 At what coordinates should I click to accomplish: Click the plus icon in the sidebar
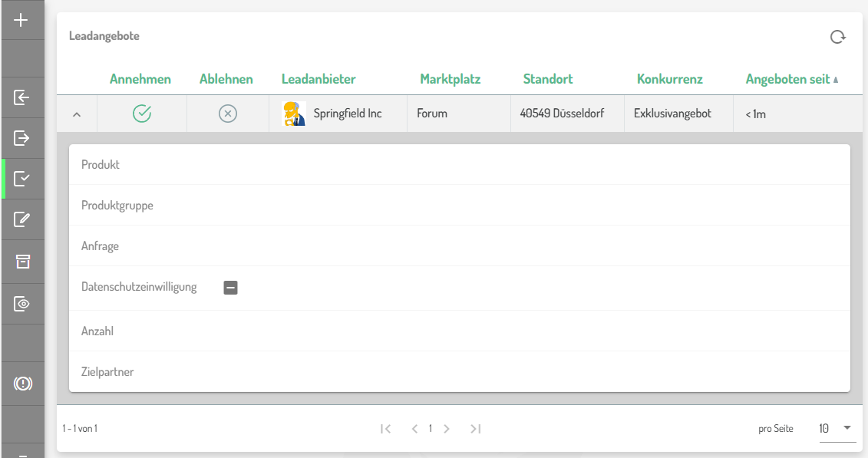tap(21, 20)
